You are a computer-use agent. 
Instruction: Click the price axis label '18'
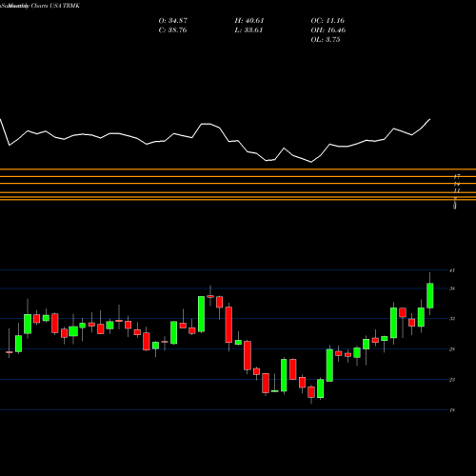click(452, 410)
